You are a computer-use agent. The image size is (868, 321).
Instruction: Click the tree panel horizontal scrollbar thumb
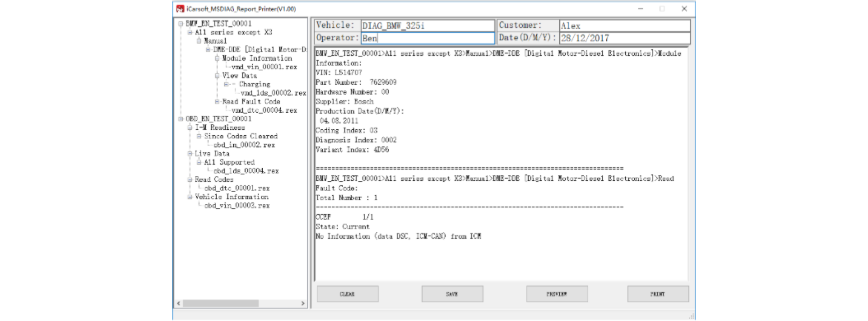coord(221,303)
